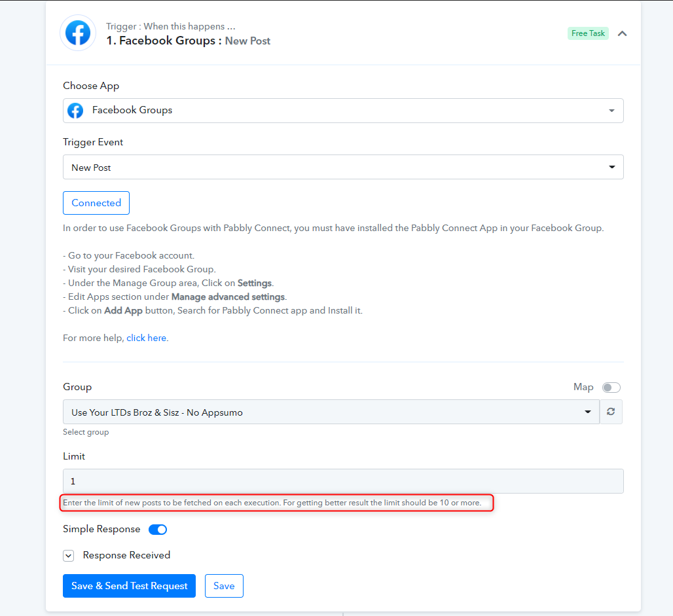
Task: Open the Group selection dropdown
Action: click(x=331, y=412)
